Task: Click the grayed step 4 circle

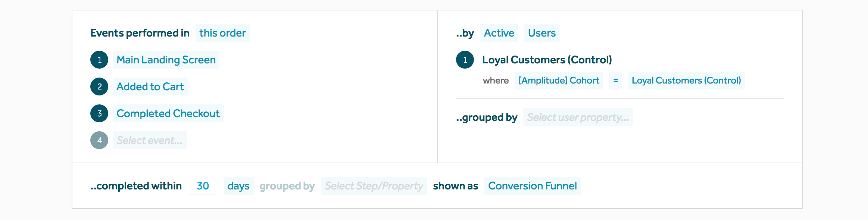Action: (99, 140)
